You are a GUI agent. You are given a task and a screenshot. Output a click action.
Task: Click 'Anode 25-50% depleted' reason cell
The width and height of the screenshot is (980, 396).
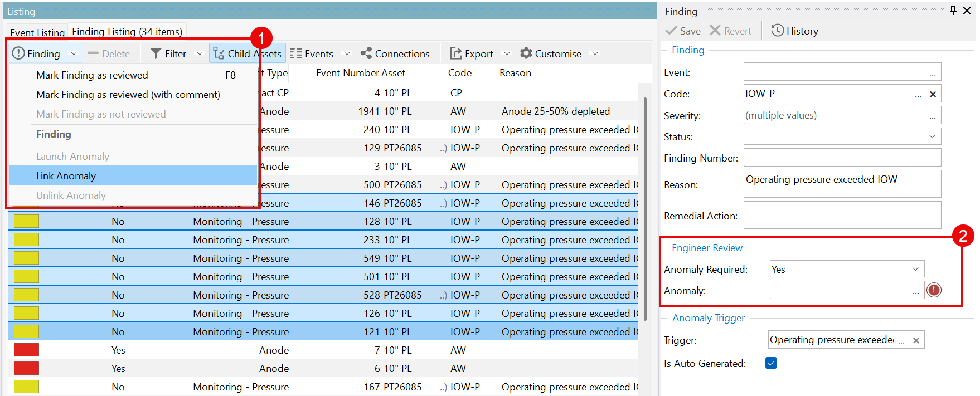coord(556,111)
